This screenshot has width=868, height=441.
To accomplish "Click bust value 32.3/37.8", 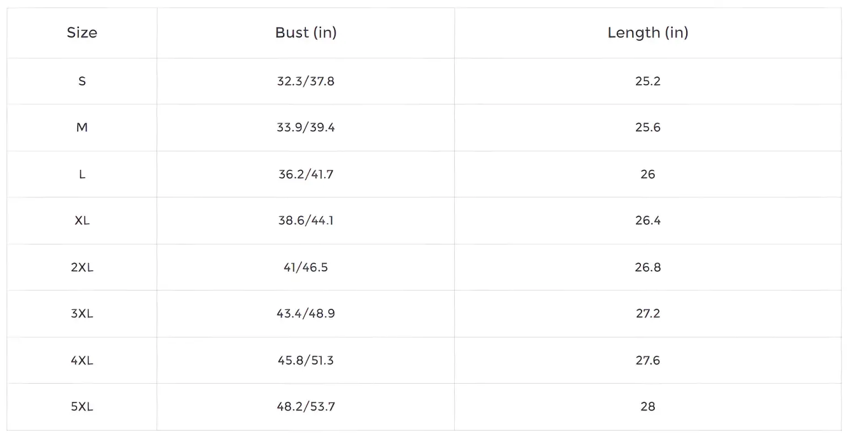I will point(306,81).
